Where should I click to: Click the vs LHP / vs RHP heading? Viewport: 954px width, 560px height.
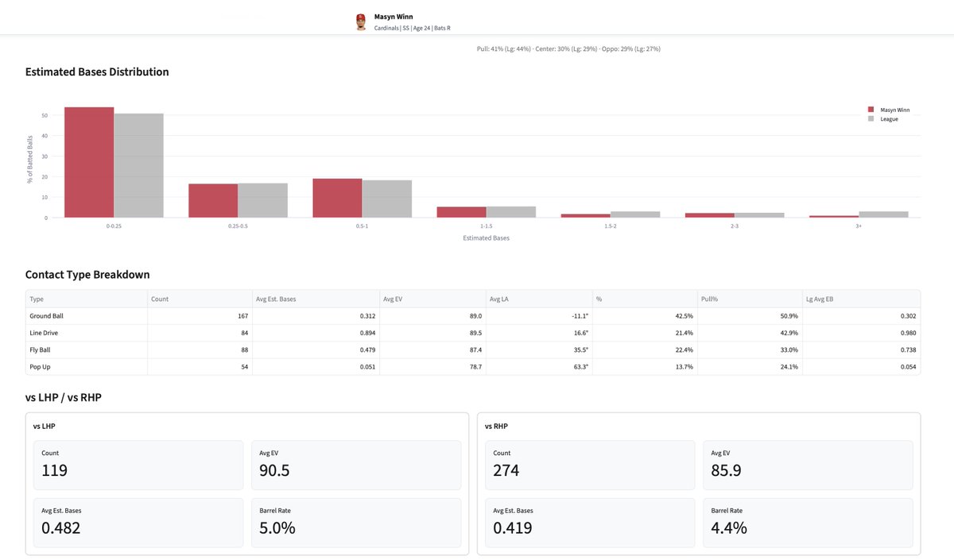[64, 397]
